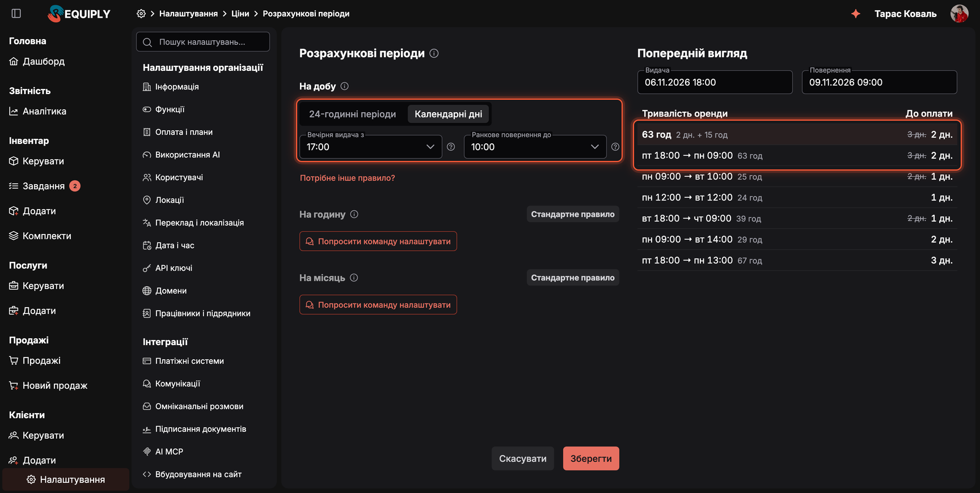Click the Зберегти button
Image resolution: width=980 pixels, height=493 pixels.
pyautogui.click(x=591, y=458)
